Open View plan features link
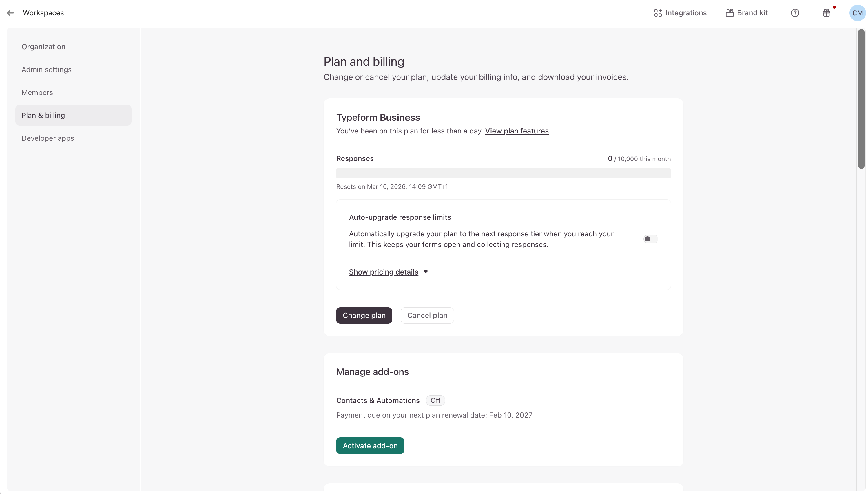This screenshot has width=868, height=494. tap(516, 131)
